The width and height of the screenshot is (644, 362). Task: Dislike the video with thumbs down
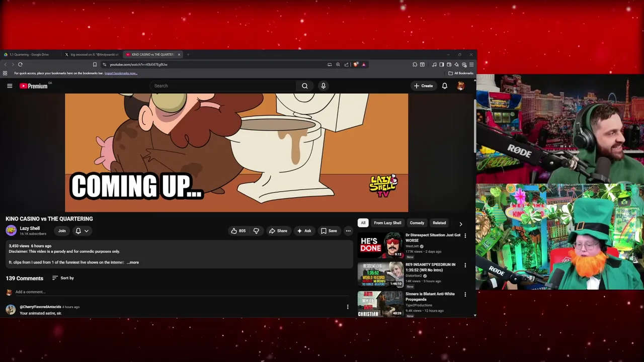coord(256,231)
